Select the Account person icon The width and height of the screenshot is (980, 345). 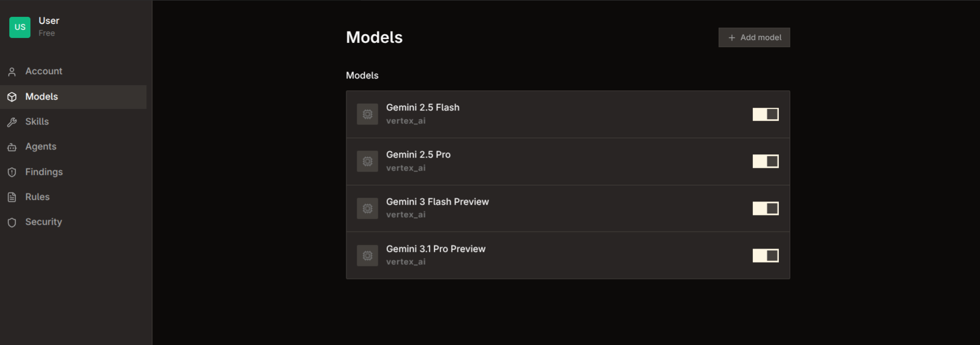tap(12, 71)
